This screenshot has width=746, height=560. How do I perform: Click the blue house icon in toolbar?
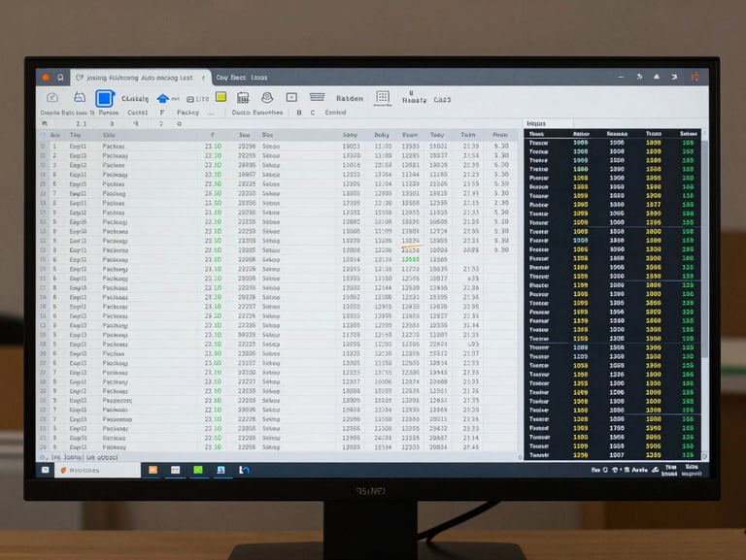tap(163, 98)
